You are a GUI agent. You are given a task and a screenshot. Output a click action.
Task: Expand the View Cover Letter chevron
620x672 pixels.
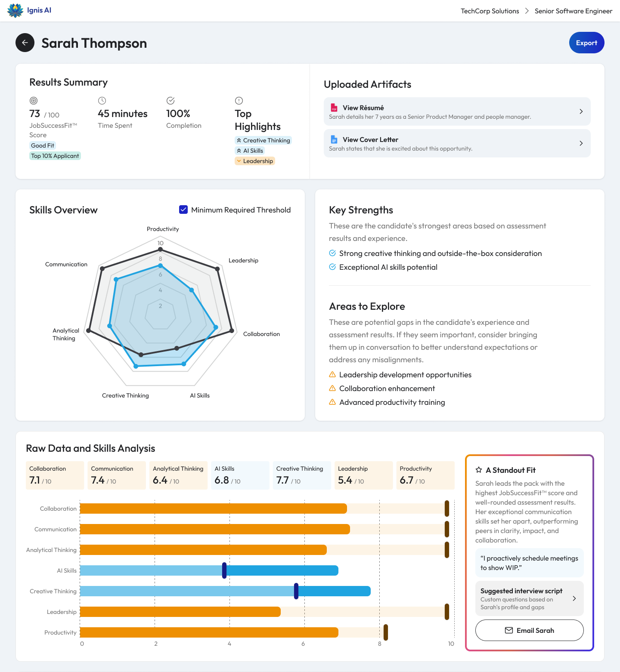[581, 143]
